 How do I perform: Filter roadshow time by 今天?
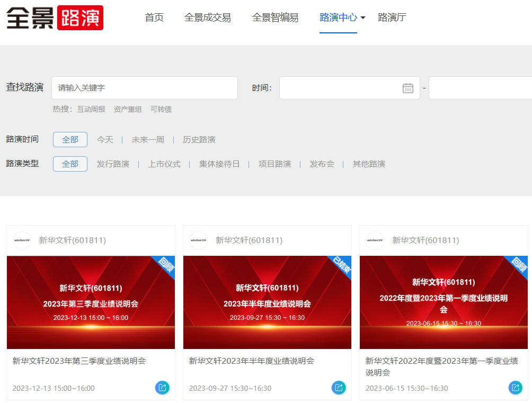pyautogui.click(x=105, y=139)
